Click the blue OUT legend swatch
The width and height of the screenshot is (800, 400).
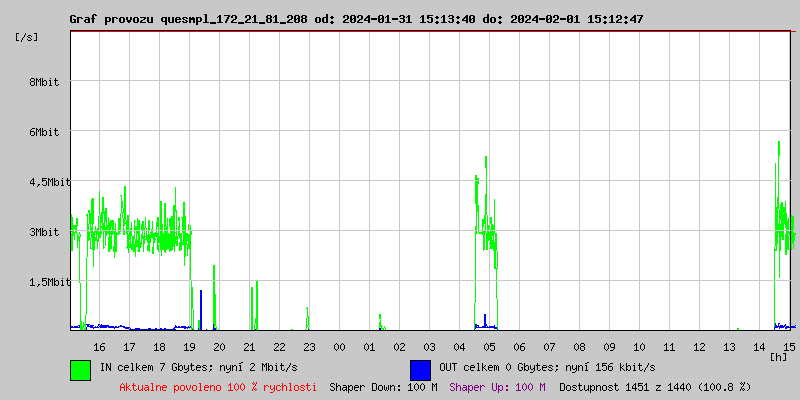click(x=420, y=369)
